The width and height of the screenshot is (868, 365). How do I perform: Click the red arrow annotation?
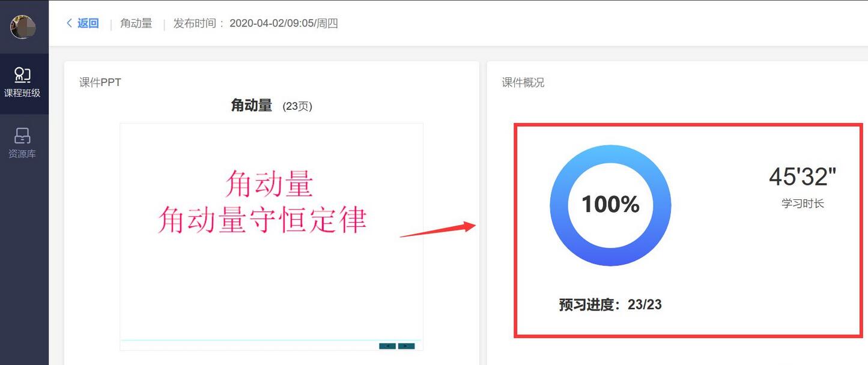(438, 229)
